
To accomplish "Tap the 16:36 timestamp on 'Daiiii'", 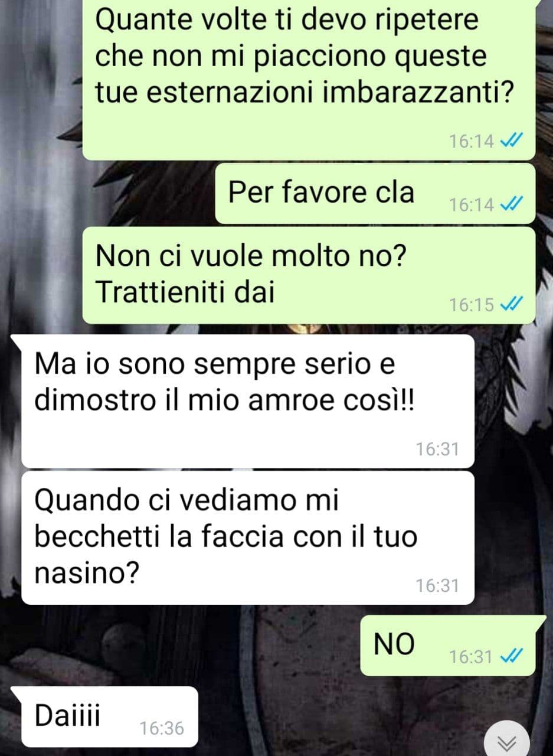I will coord(162,728).
